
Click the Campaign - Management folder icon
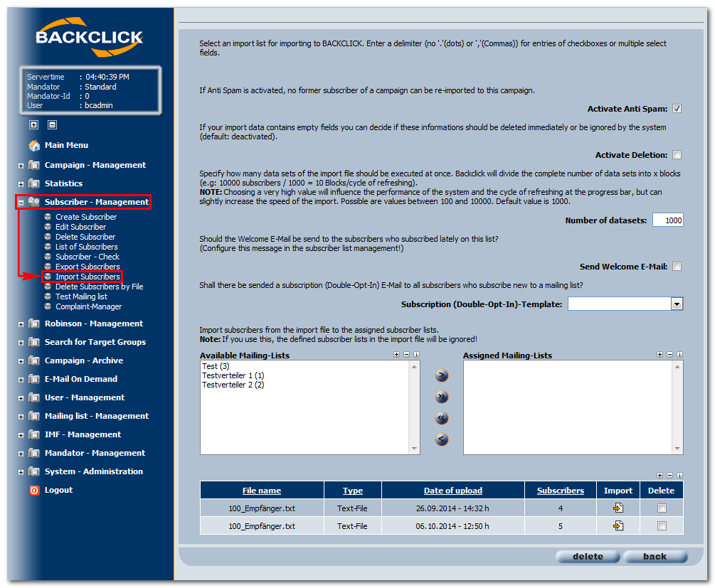click(34, 165)
